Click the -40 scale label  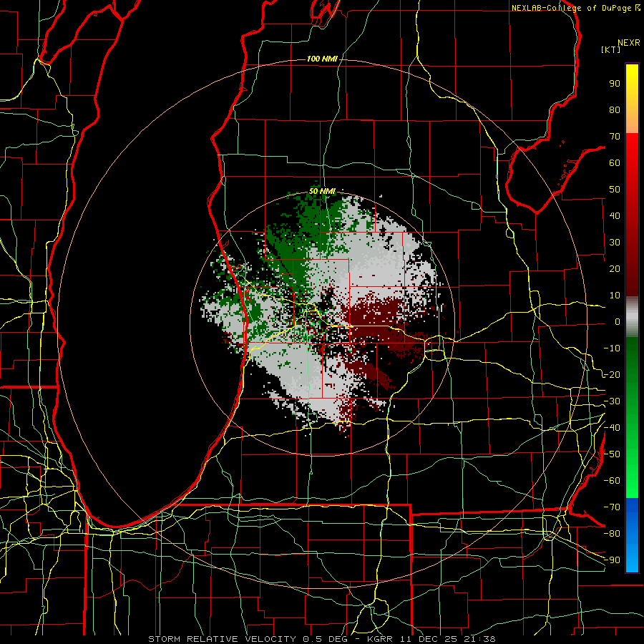click(612, 428)
